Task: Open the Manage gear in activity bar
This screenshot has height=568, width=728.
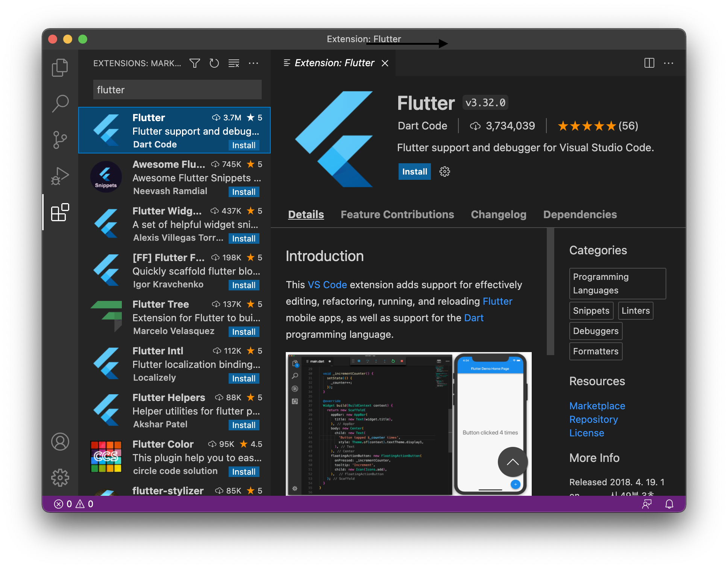Action: click(60, 478)
